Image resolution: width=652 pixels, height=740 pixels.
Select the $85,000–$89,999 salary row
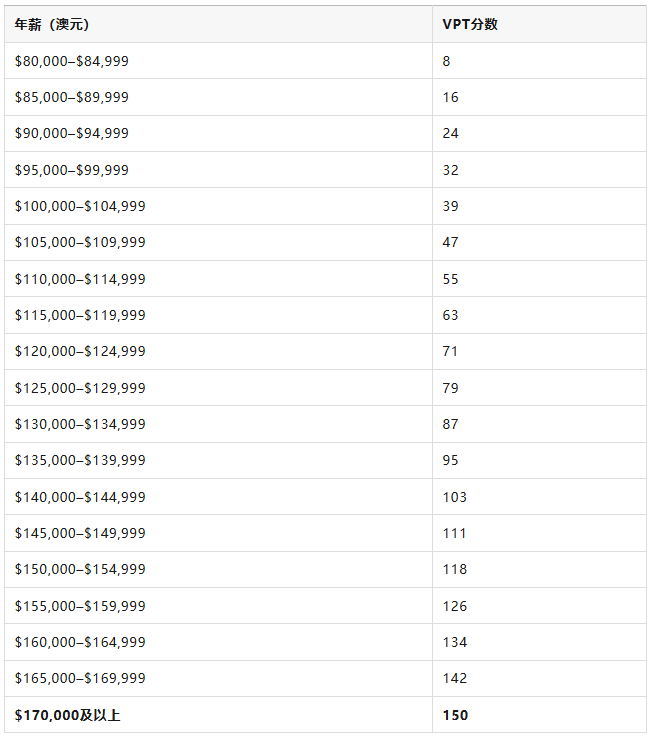click(x=326, y=97)
